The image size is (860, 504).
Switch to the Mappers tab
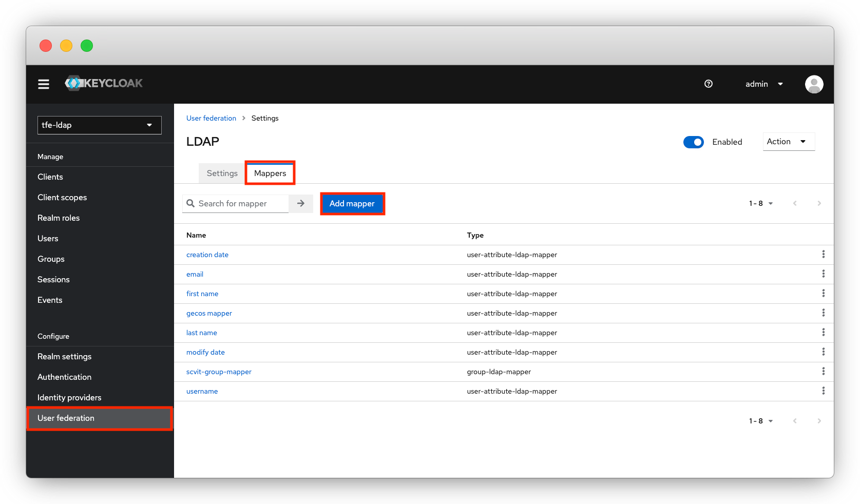[270, 173]
